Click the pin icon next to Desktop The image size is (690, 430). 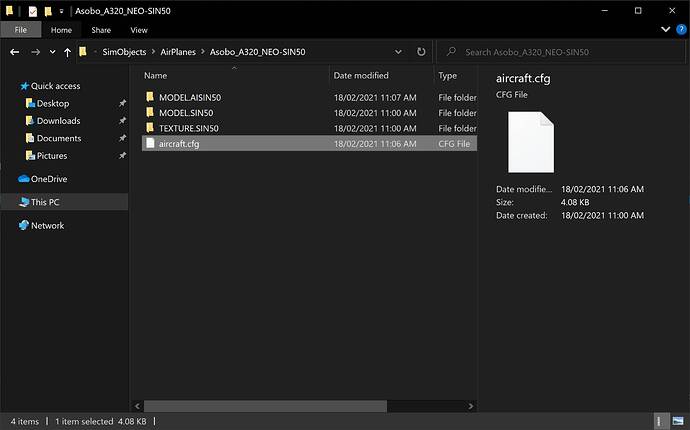coord(122,103)
